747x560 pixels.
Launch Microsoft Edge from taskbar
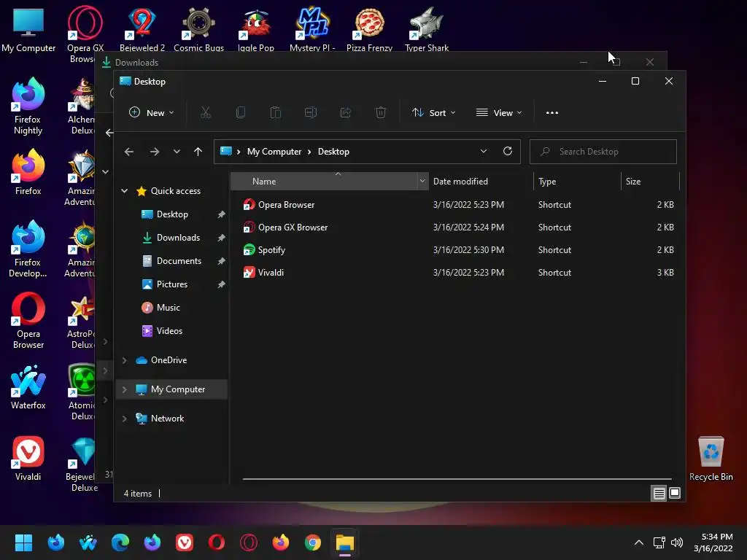tap(120, 542)
